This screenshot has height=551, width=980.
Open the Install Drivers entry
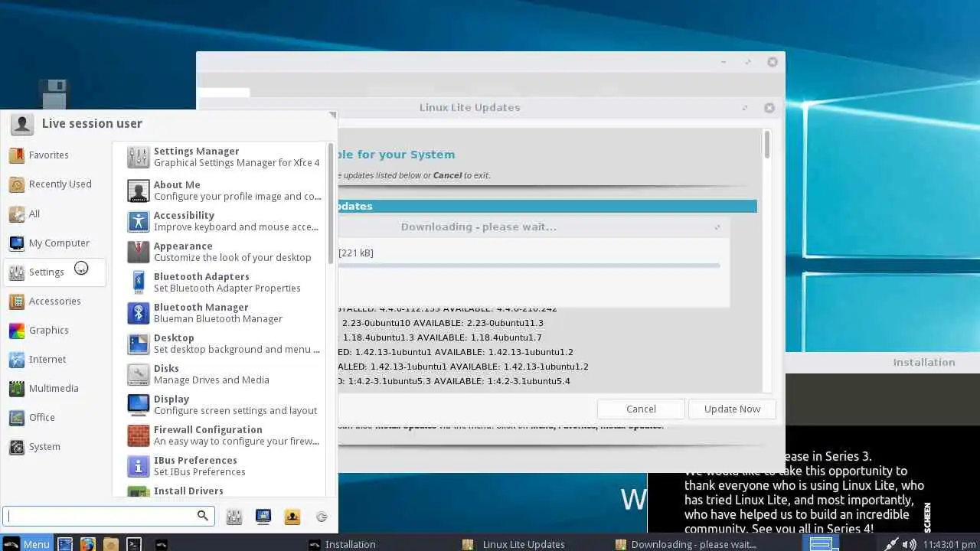click(224, 491)
